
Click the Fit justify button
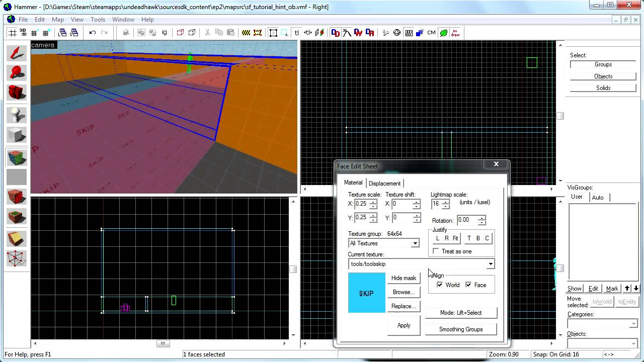point(455,238)
